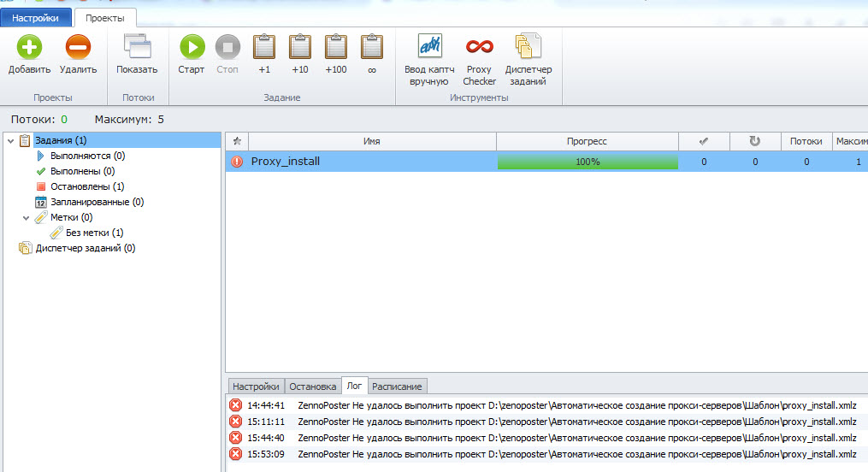Viewport: 868px width, 472px height.
Task: Start the task with green Старт button
Action: pos(192,47)
